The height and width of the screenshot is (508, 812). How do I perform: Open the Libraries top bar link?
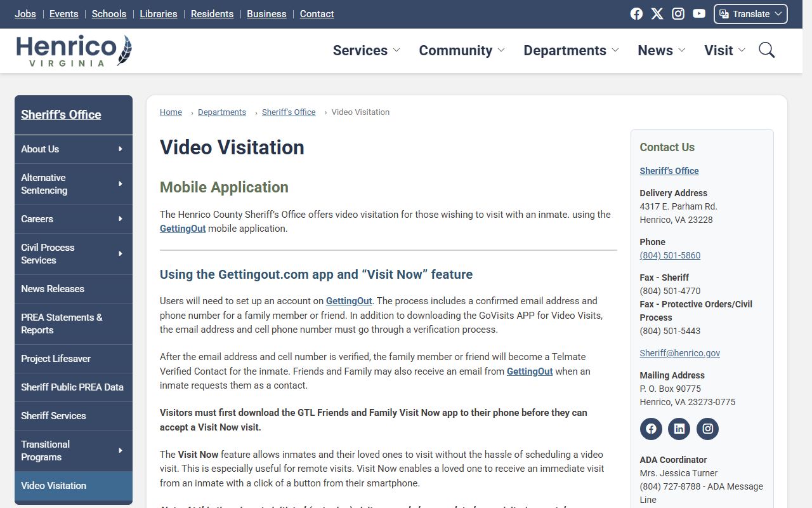pyautogui.click(x=159, y=14)
